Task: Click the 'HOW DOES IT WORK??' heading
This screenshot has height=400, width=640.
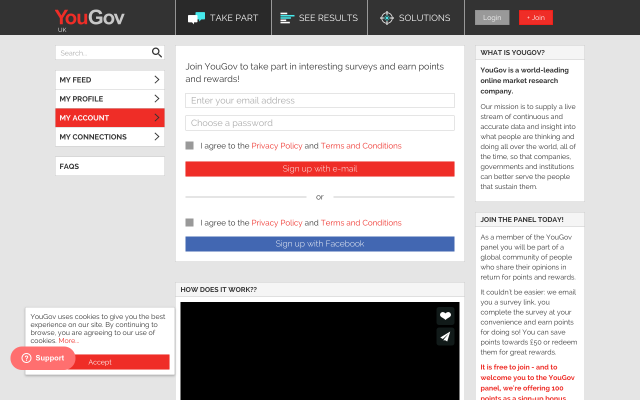Action: click(x=218, y=289)
